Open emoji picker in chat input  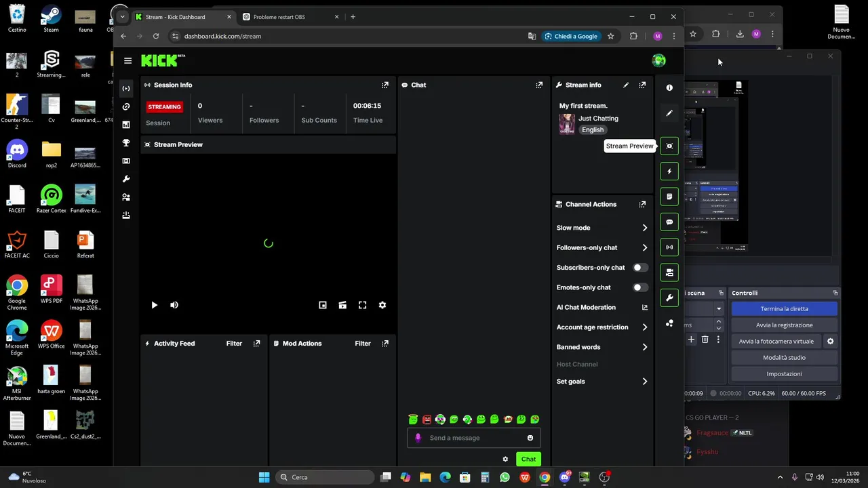pos(530,438)
